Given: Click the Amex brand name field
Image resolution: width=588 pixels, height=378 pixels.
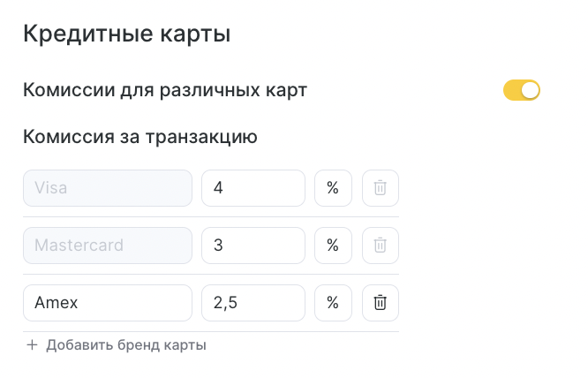Looking at the screenshot, I should 108,303.
